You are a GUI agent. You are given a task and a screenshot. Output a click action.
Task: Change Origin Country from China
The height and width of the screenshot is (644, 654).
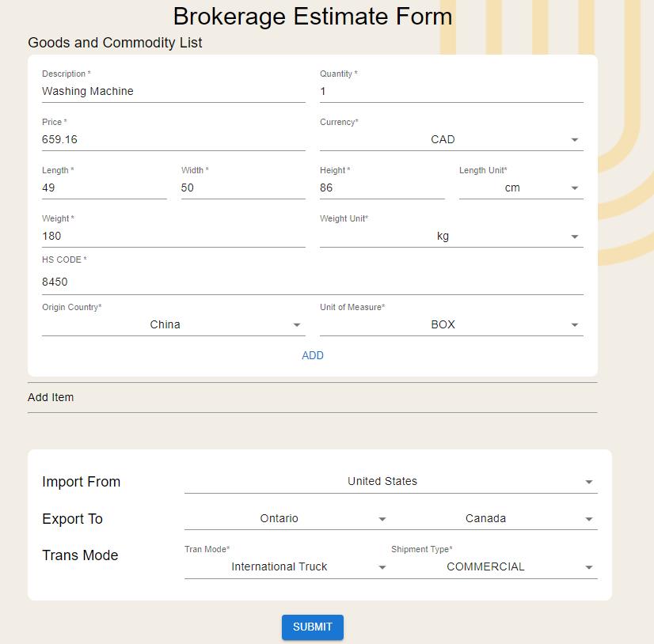(173, 324)
